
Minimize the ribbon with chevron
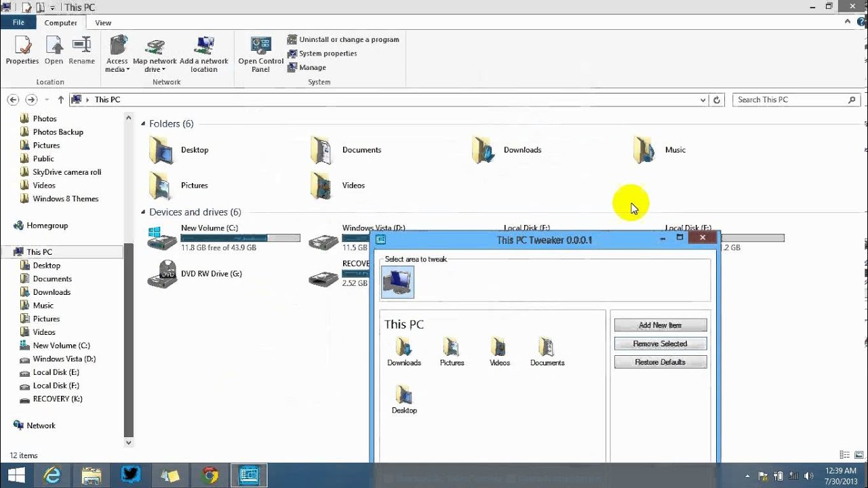[x=848, y=22]
